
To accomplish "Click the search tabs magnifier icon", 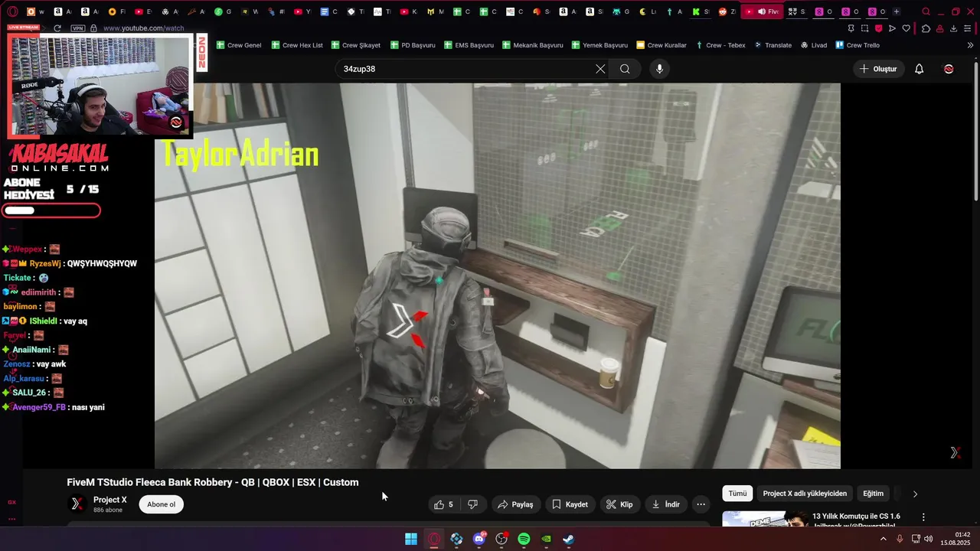I will click(x=926, y=11).
